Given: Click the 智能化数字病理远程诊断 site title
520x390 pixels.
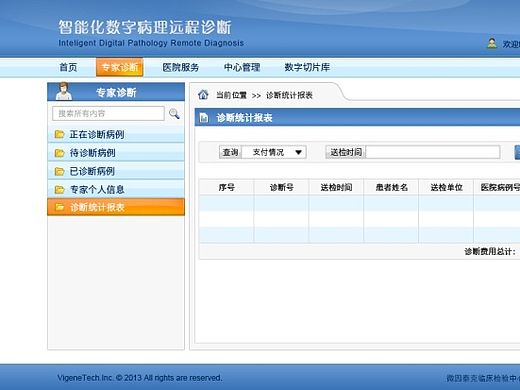Looking at the screenshot, I should click(145, 27).
